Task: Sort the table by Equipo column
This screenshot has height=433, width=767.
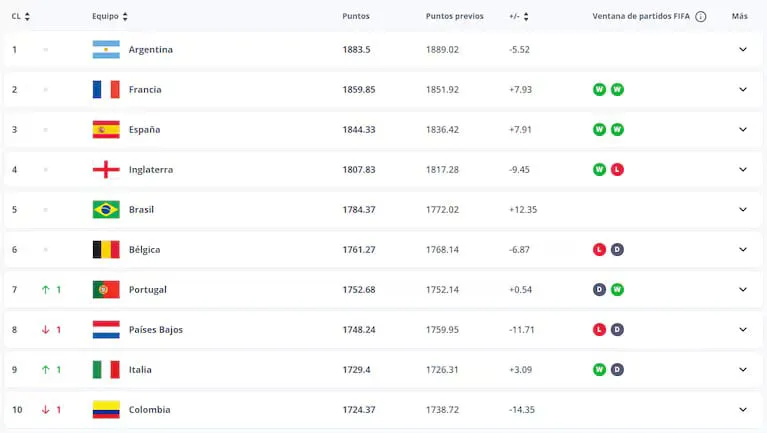Action: [x=109, y=17]
